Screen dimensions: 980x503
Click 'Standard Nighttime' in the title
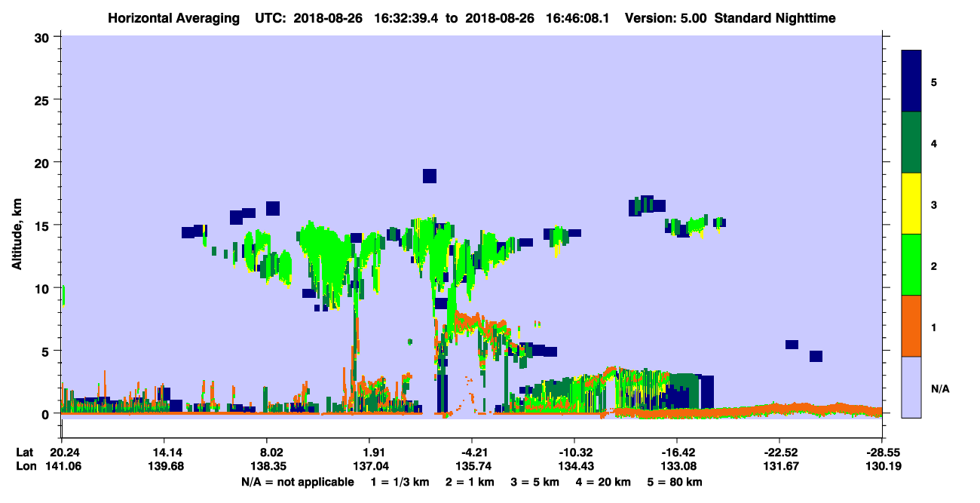(x=774, y=17)
